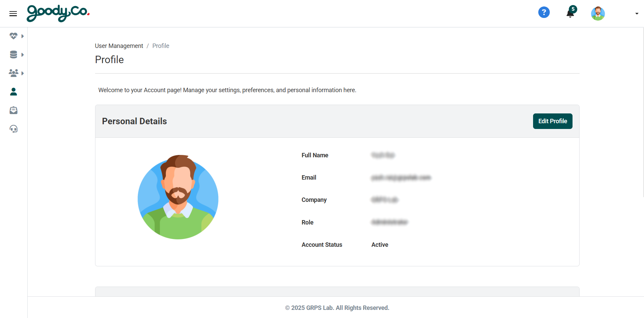Open the blue help question mark icon
The width and height of the screenshot is (644, 318).
click(544, 12)
